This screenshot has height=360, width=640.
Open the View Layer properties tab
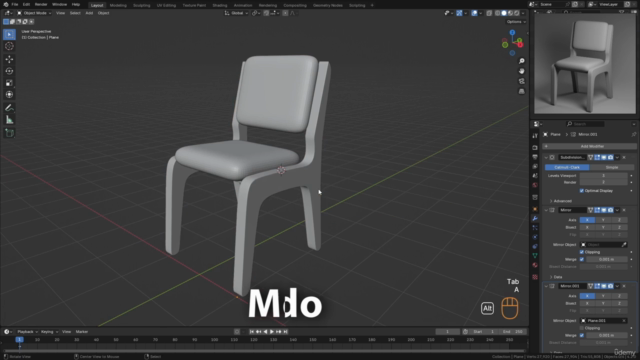535,166
